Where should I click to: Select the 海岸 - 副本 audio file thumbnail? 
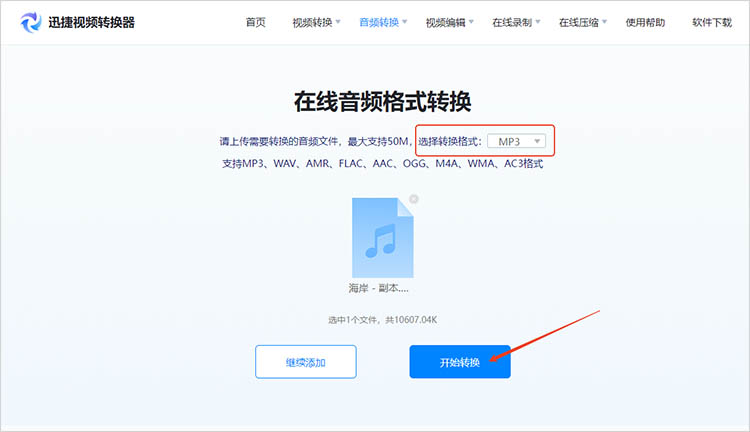[x=383, y=237]
